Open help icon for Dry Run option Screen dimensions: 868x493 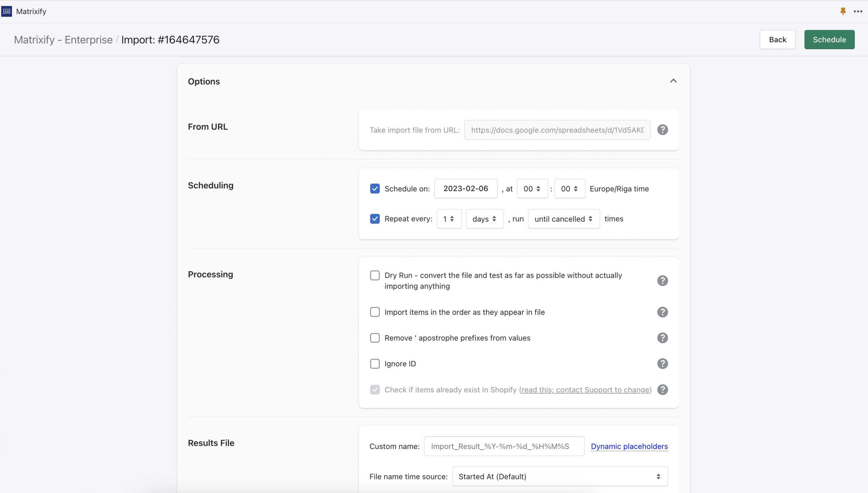[x=662, y=281]
